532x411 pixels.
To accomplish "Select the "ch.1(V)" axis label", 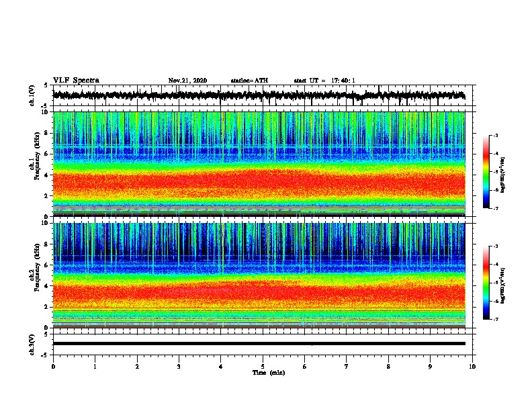I will (32, 95).
